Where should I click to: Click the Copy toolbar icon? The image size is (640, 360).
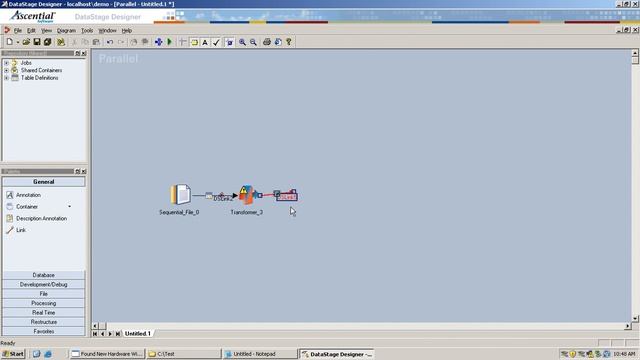(x=85, y=42)
